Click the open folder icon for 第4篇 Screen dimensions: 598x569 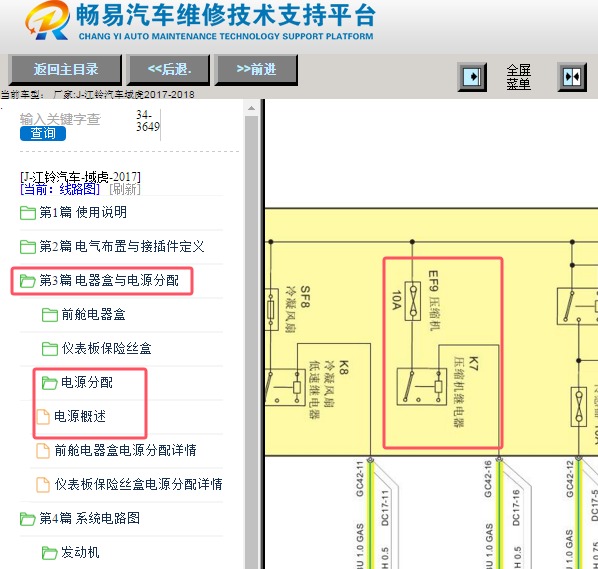click(x=28, y=519)
